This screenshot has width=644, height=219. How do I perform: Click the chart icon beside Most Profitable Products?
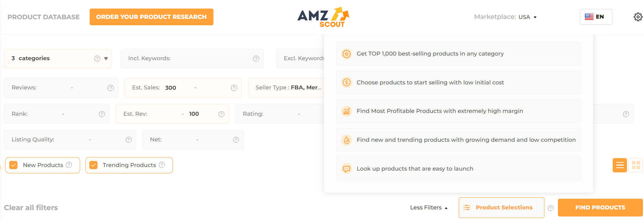pyautogui.click(x=346, y=111)
